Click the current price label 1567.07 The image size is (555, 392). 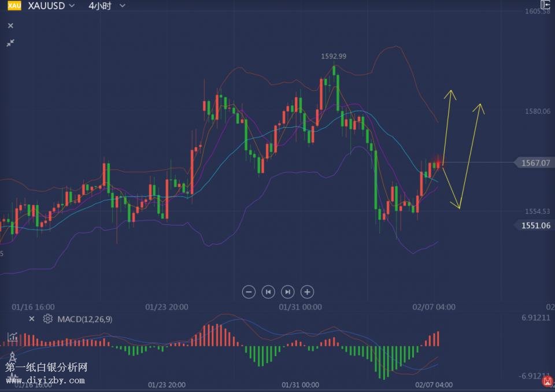(535, 163)
